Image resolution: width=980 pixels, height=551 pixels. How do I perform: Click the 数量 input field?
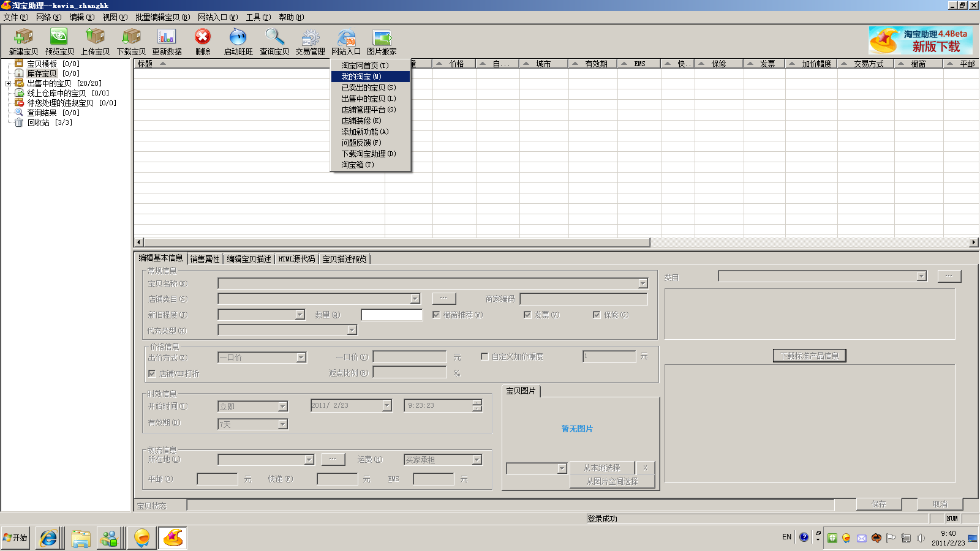tap(392, 315)
